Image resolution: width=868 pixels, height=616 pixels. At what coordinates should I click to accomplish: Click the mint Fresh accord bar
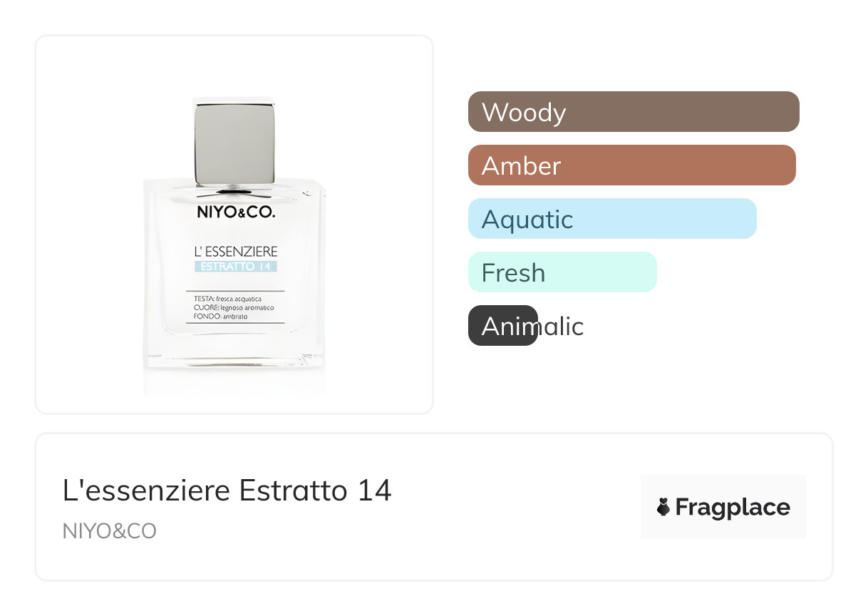pos(562,272)
